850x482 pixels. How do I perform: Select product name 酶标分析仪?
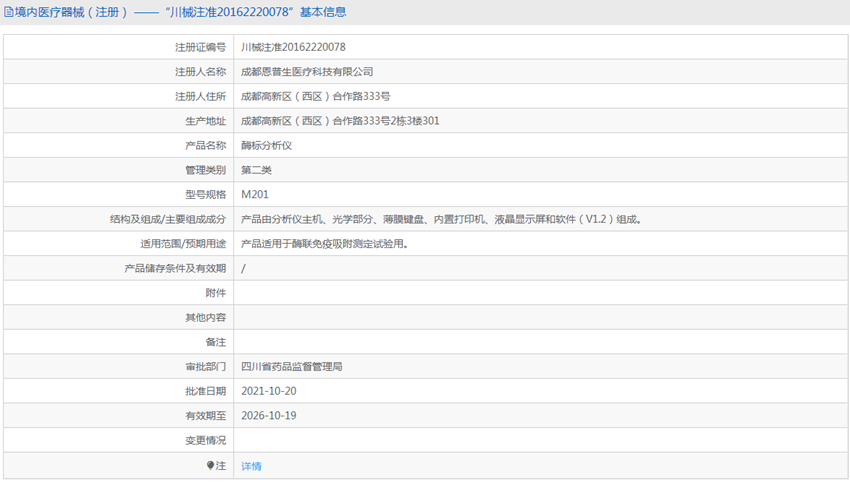coord(266,145)
